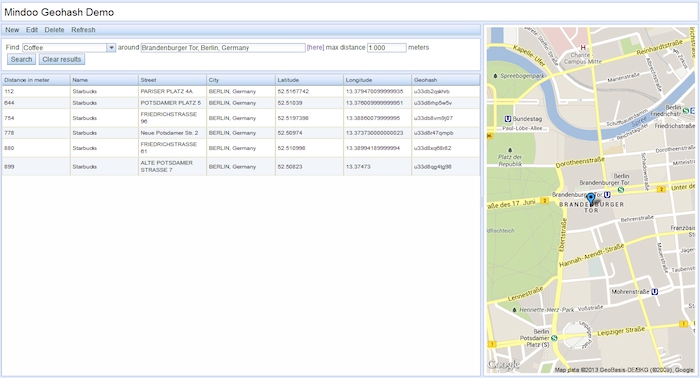Focus the max distance input field
The image size is (700, 378).
pyautogui.click(x=387, y=48)
